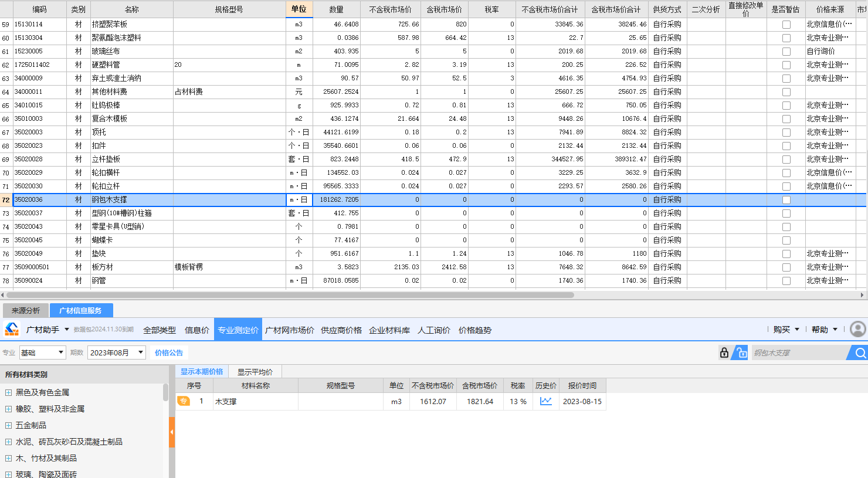This screenshot has height=478, width=868.
Task: Expand 五金制品 tree node
Action: pyautogui.click(x=8, y=425)
